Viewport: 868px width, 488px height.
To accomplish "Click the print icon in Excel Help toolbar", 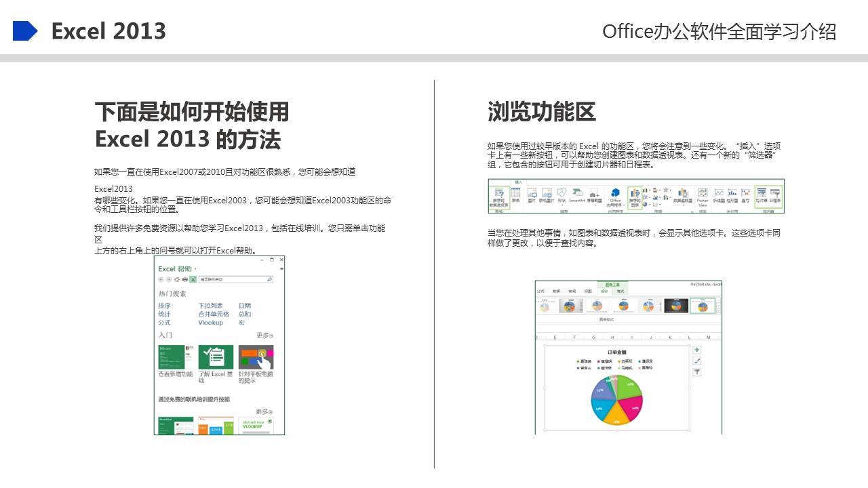I will tap(186, 279).
